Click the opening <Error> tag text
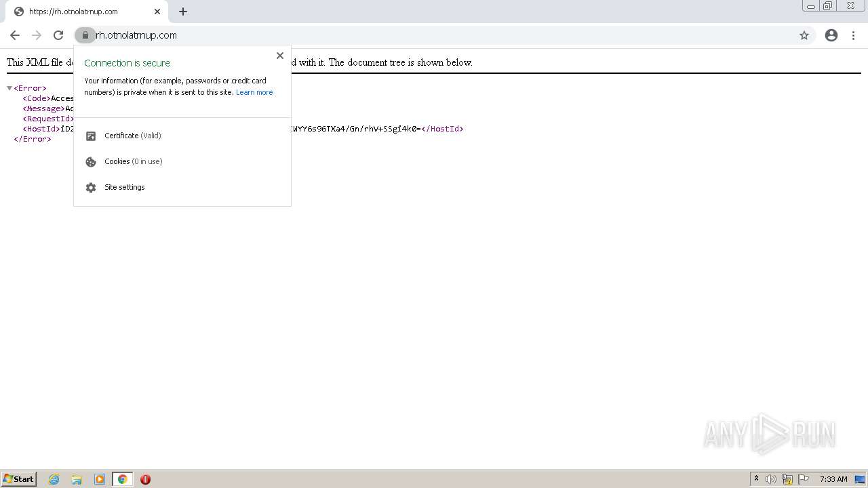This screenshot has width=868, height=488. pos(30,88)
